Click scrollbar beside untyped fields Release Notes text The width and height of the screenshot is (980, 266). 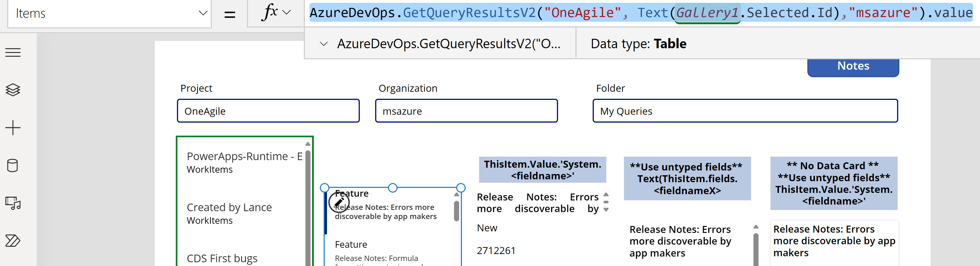click(756, 249)
